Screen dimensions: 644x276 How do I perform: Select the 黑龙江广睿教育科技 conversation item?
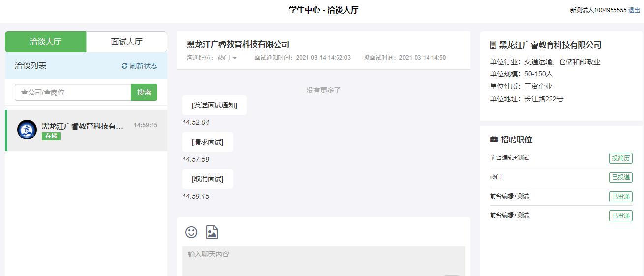[x=86, y=131]
